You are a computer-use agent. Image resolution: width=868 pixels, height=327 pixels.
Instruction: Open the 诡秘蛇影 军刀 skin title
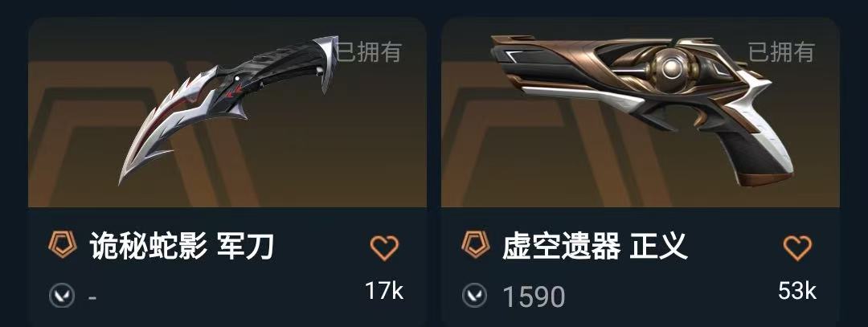point(182,247)
